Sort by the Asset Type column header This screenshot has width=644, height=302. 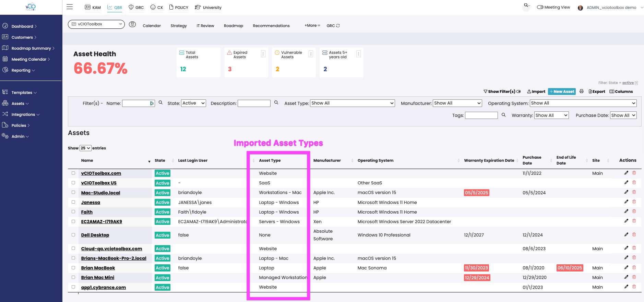point(270,160)
